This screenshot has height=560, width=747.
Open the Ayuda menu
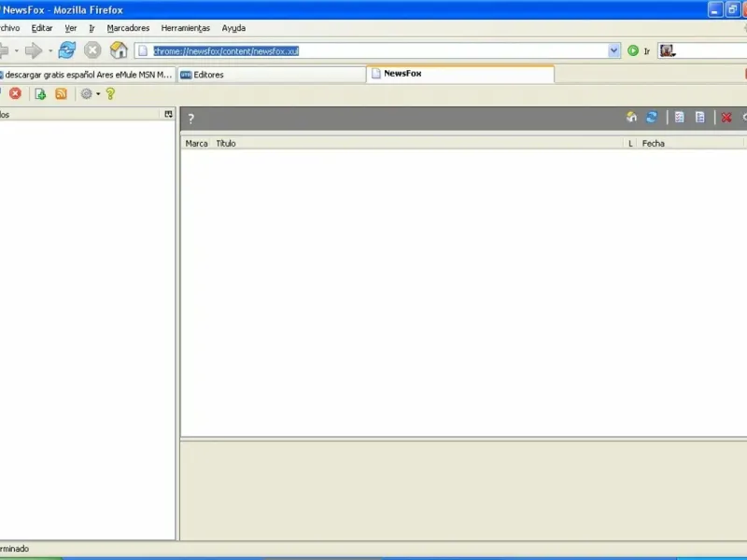click(x=233, y=28)
